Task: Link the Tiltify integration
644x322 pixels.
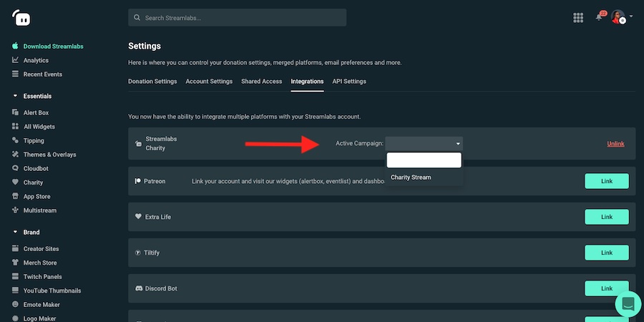Action: click(x=607, y=253)
